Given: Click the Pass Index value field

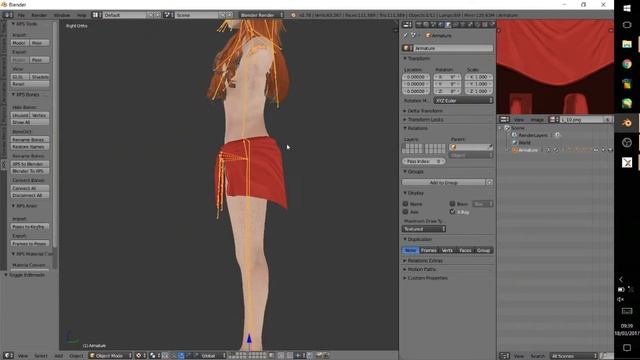Looking at the screenshot, I should (424, 161).
